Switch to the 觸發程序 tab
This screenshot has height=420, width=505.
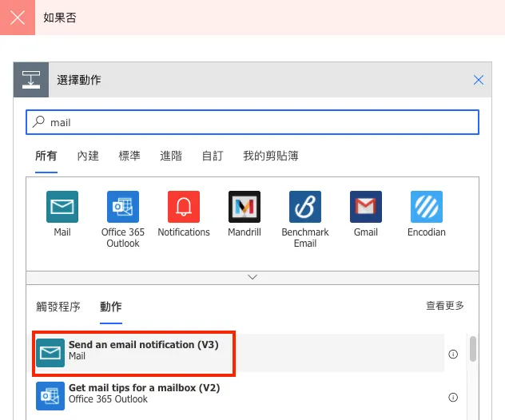pos(58,307)
